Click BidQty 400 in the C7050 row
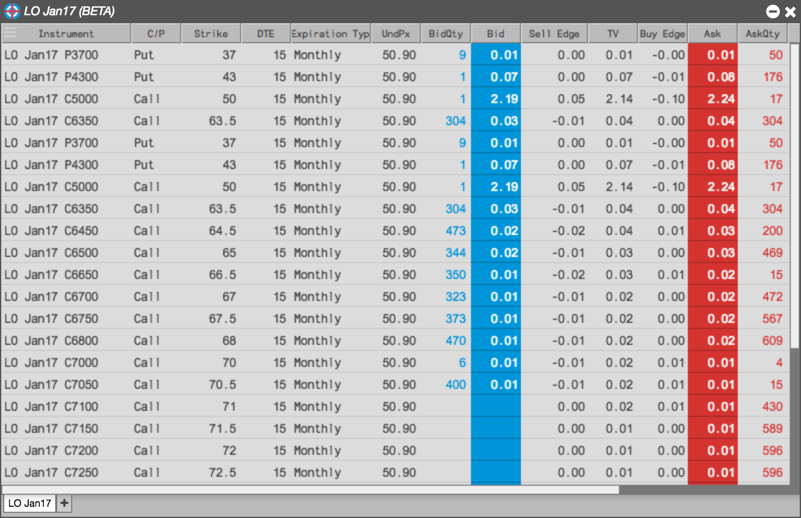This screenshot has width=801, height=518. click(456, 385)
